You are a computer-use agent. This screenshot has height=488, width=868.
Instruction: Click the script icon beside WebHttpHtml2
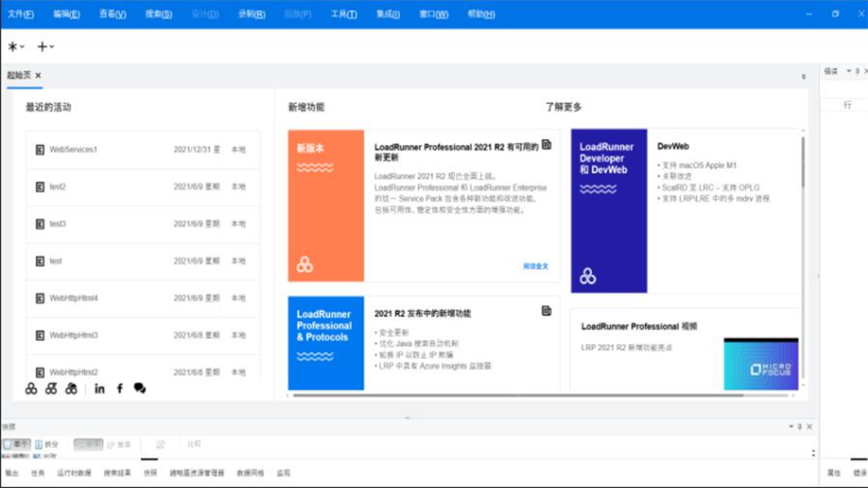click(40, 373)
